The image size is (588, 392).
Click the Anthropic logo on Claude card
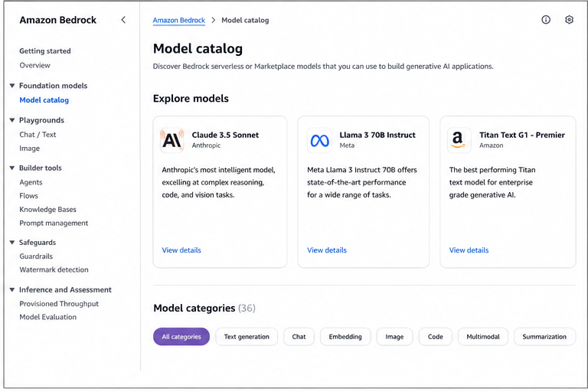(172, 140)
